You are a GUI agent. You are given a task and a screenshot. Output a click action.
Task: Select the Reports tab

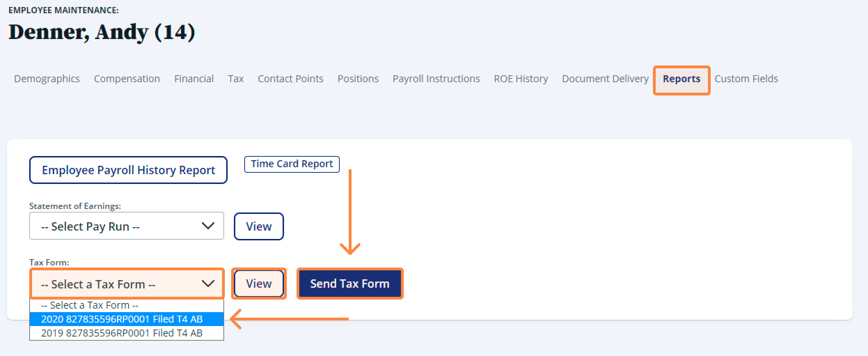click(x=682, y=80)
